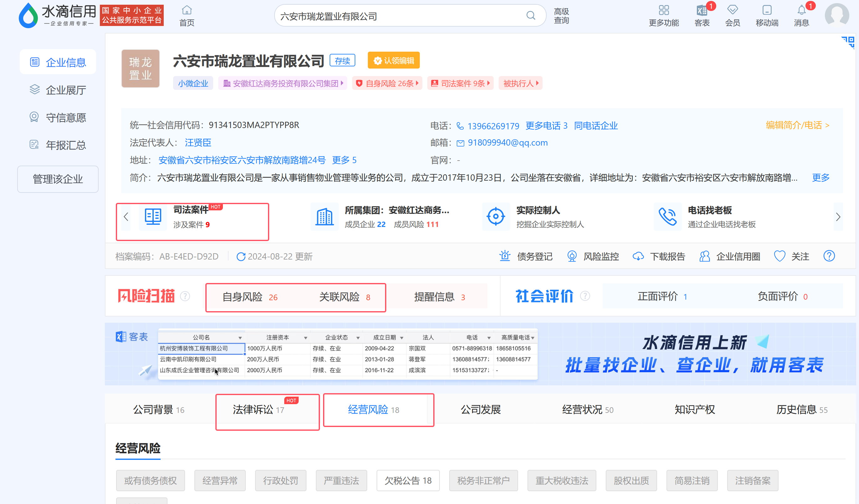Click phone number 13966269179
This screenshot has height=504, width=859.
[493, 126]
